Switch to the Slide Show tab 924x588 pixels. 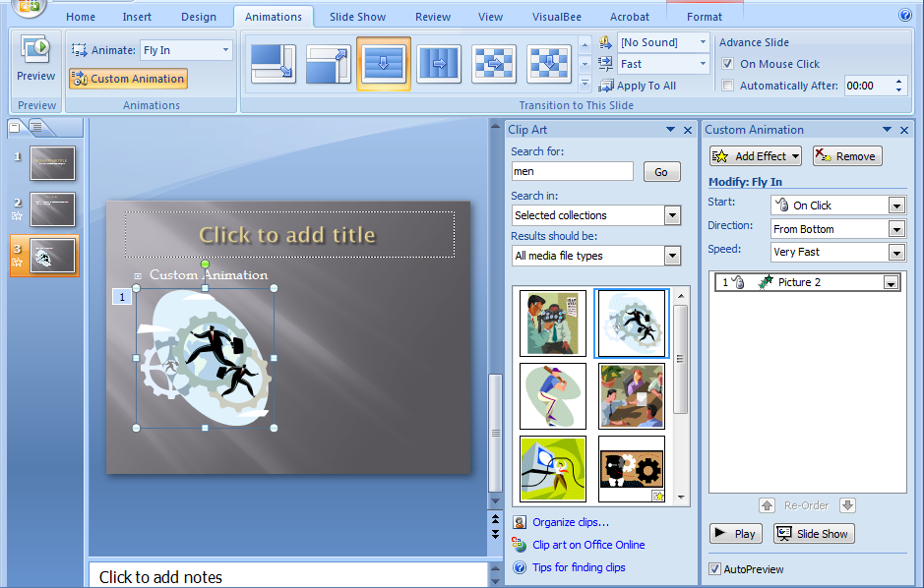click(358, 17)
